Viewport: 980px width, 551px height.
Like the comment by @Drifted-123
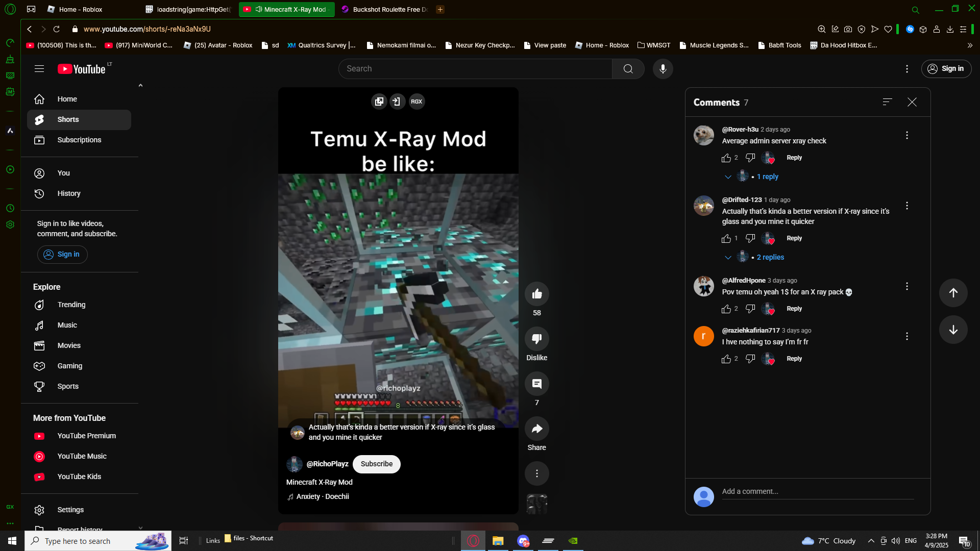tap(726, 239)
